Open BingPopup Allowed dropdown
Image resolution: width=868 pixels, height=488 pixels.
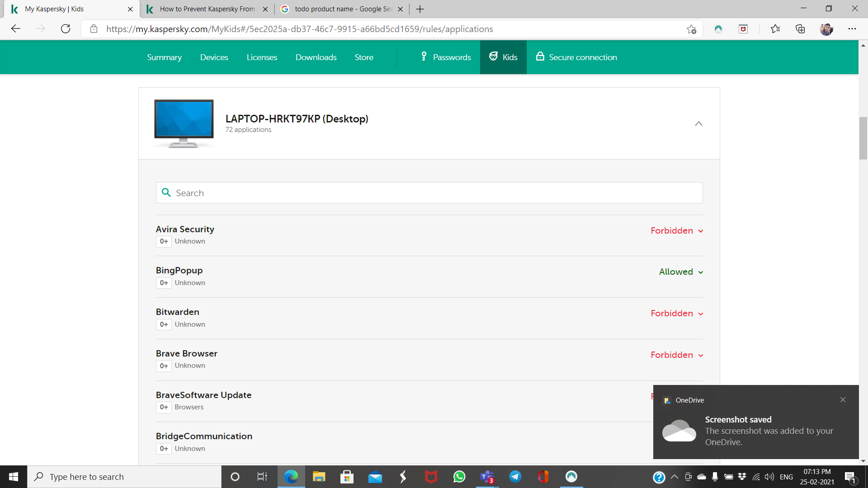pos(681,272)
